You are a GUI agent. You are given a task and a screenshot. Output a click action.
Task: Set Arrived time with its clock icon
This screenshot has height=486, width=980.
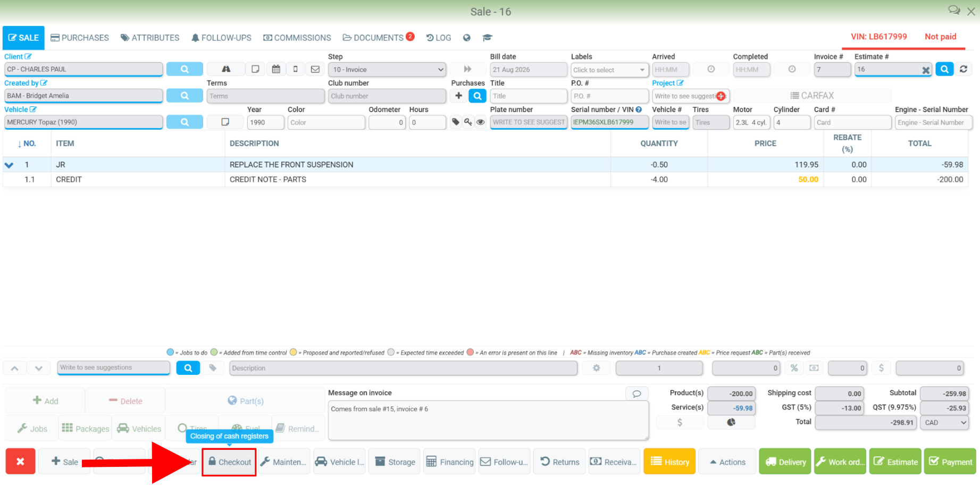tap(711, 69)
